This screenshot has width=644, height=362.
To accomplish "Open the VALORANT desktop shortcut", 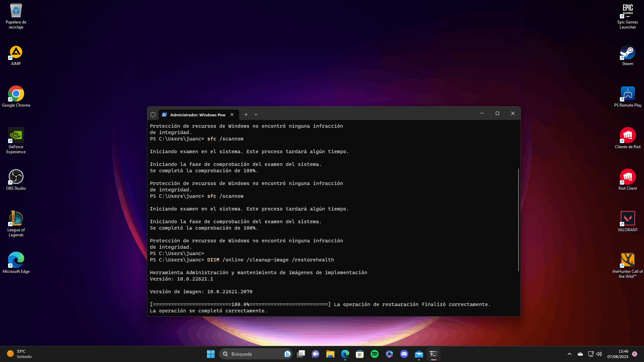I will point(628,221).
